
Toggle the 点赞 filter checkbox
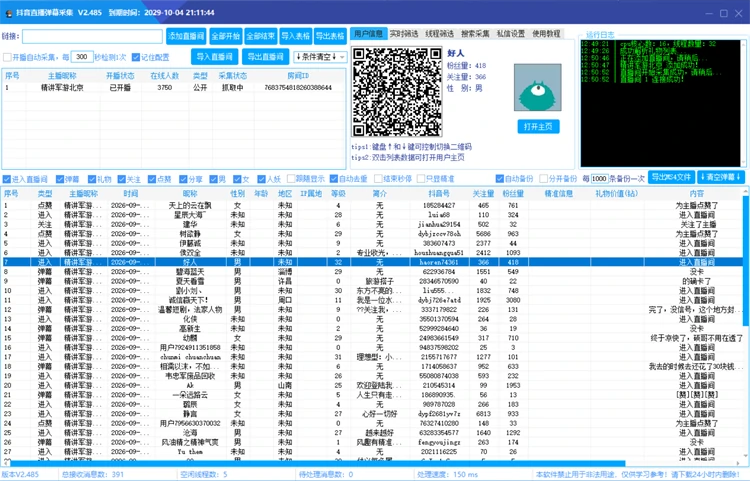pyautogui.click(x=152, y=179)
